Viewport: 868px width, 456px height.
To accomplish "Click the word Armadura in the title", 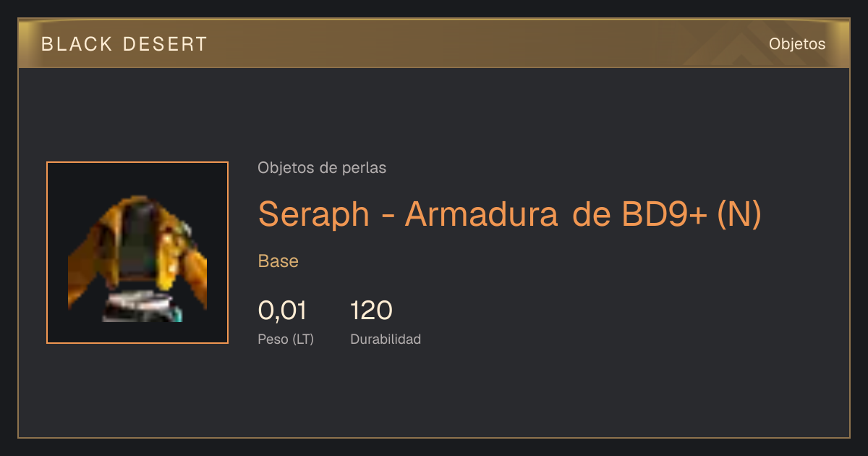I will [481, 214].
